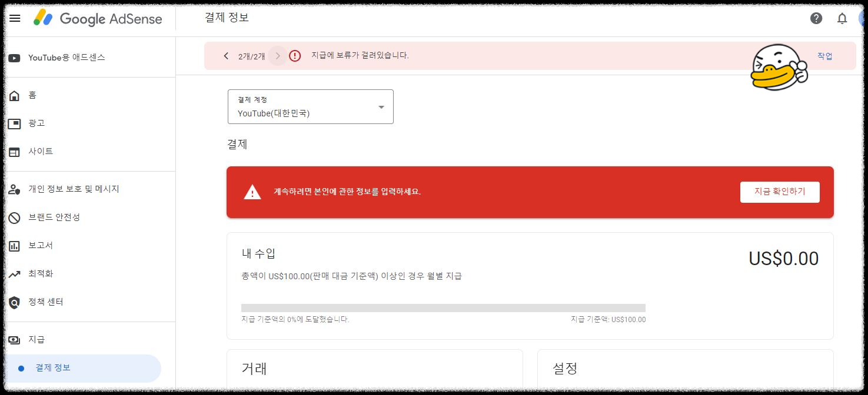Viewport: 868px width, 395px height.
Task: Click the 내 수입 heading
Action: [258, 253]
